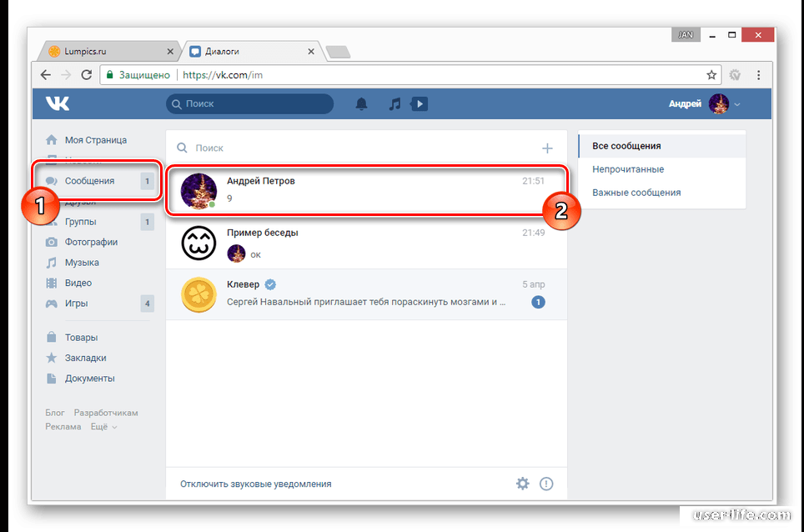
Task: Open Chrome three-dot menu
Action: [x=758, y=75]
